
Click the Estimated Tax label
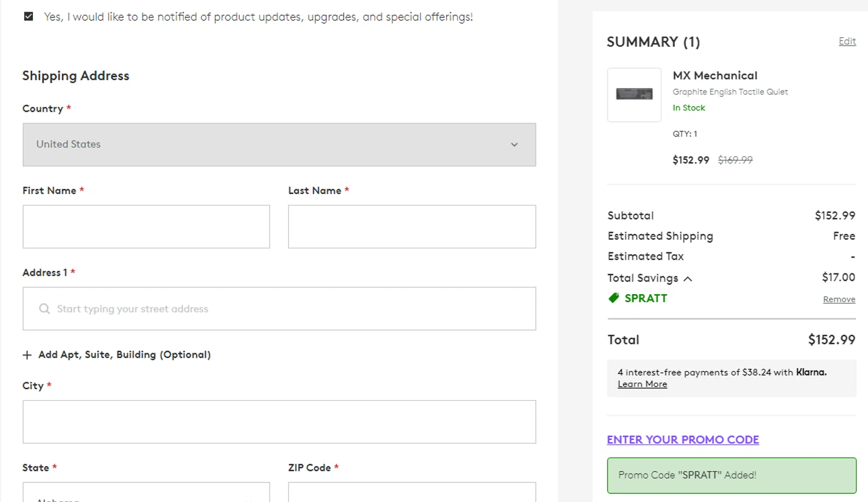(646, 256)
